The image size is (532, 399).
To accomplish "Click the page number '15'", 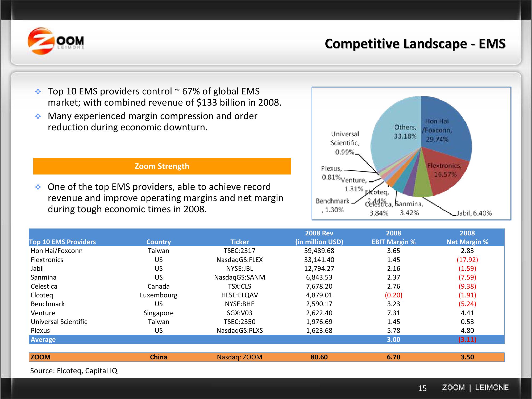I will 422,388.
